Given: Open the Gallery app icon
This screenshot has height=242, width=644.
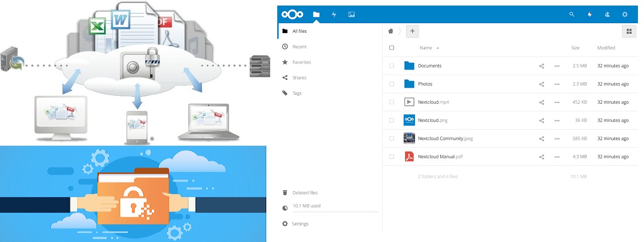Looking at the screenshot, I should [351, 15].
